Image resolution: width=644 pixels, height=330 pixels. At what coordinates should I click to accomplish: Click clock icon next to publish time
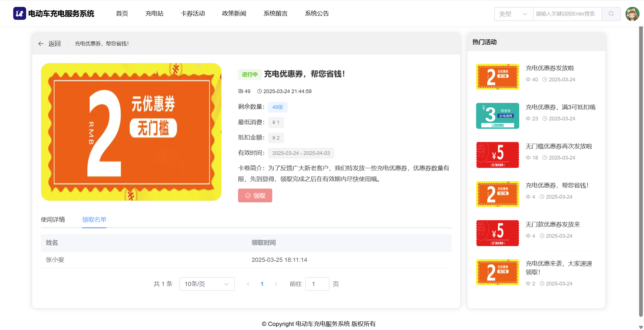(x=259, y=91)
